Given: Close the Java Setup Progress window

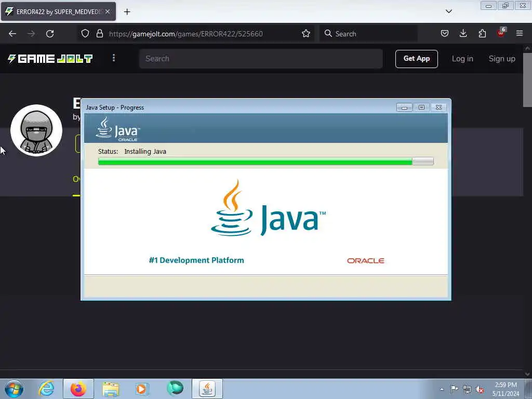Looking at the screenshot, I should (438, 108).
